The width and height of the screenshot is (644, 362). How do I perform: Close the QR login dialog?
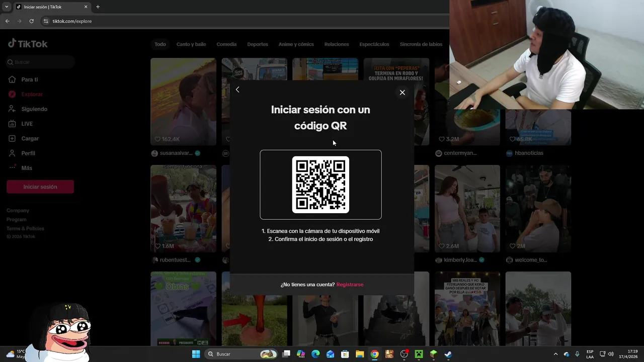(x=402, y=93)
